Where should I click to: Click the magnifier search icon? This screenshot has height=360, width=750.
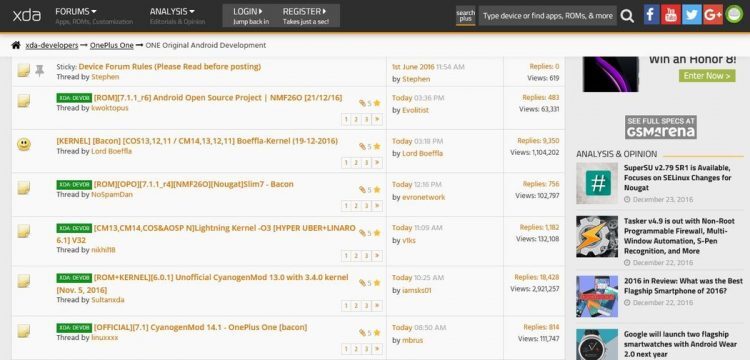[x=627, y=16]
